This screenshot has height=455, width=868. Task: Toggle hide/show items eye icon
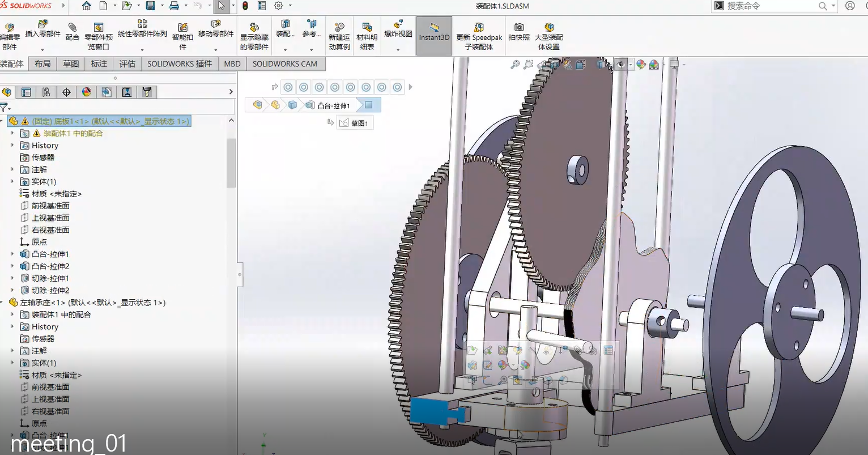pyautogui.click(x=621, y=65)
